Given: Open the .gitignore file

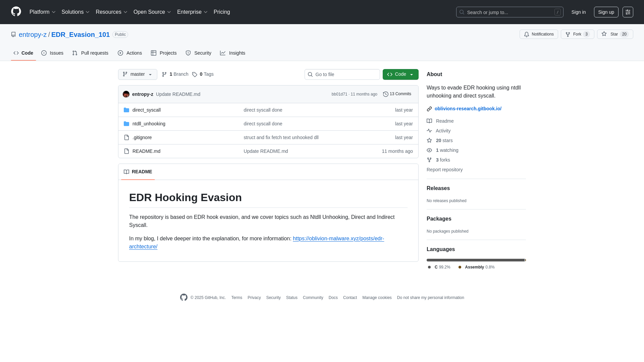Looking at the screenshot, I should tap(142, 137).
